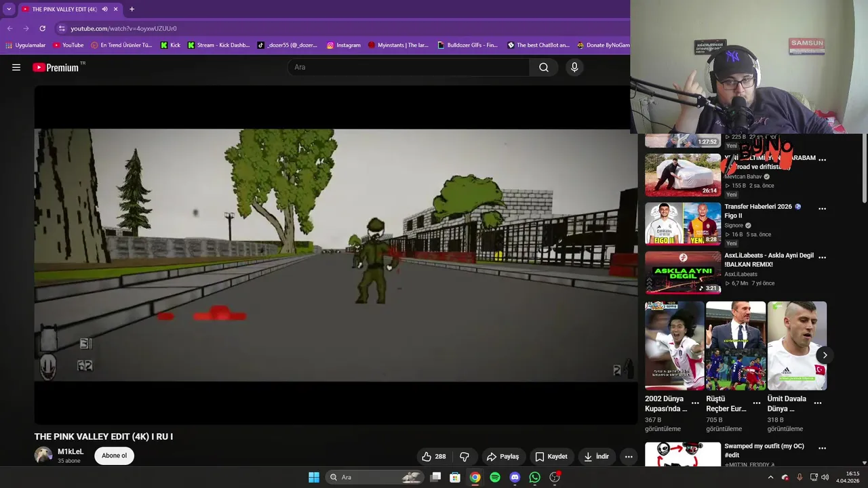Open En Trend Ürünler bookmark
868x488 pixels.
coord(121,45)
